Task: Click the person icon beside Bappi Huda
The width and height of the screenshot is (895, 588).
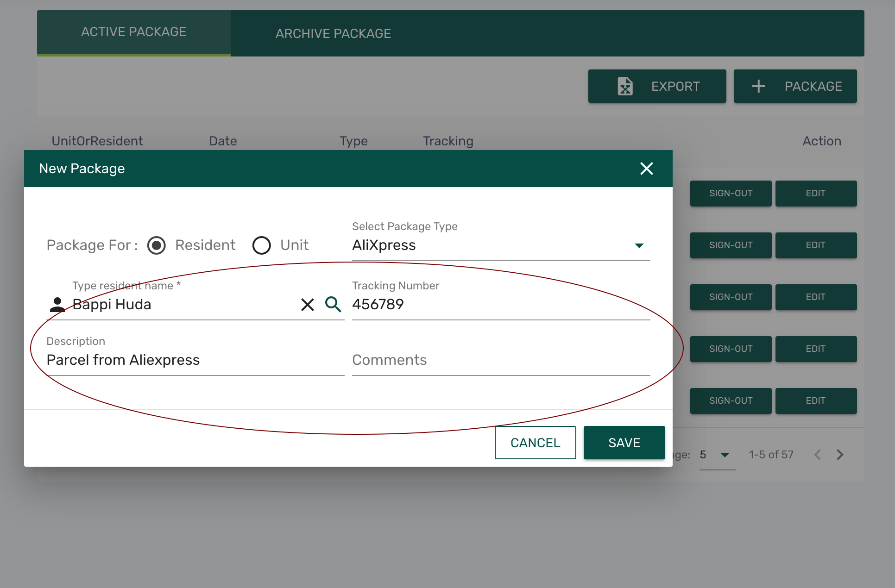Action: (57, 304)
